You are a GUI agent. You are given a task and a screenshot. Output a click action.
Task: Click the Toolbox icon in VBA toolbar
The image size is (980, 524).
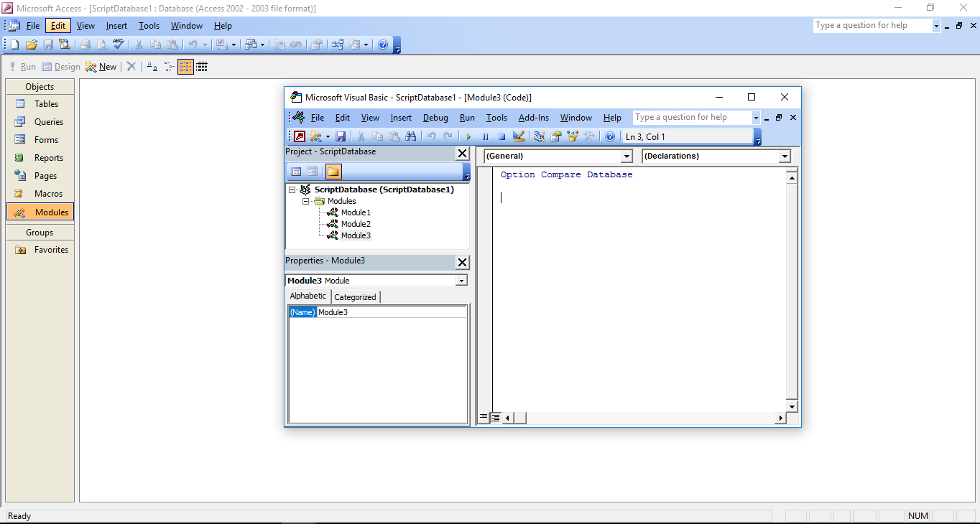coord(589,136)
